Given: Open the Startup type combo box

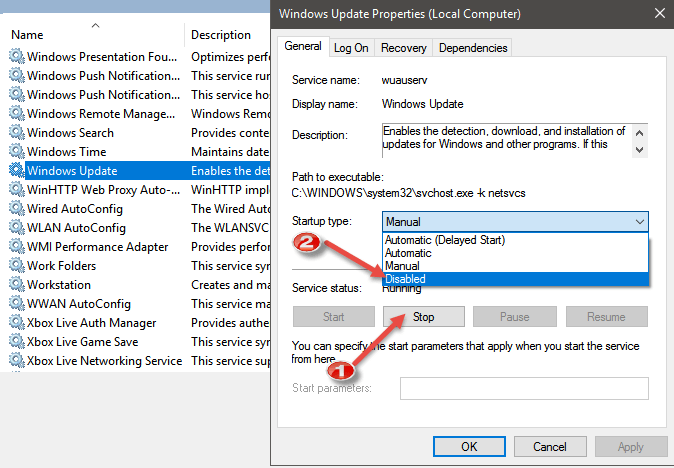Looking at the screenshot, I should pyautogui.click(x=515, y=222).
